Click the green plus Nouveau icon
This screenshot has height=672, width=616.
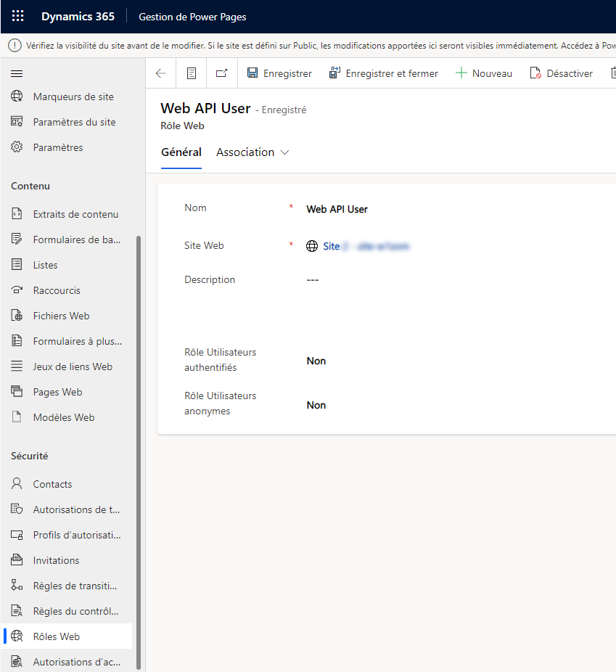(461, 73)
